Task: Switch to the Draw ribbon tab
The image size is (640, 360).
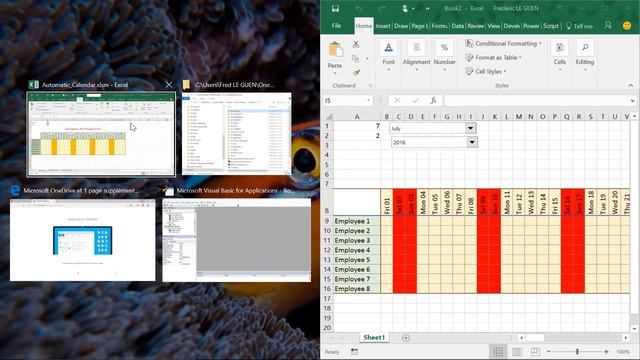Action: pyautogui.click(x=401, y=26)
